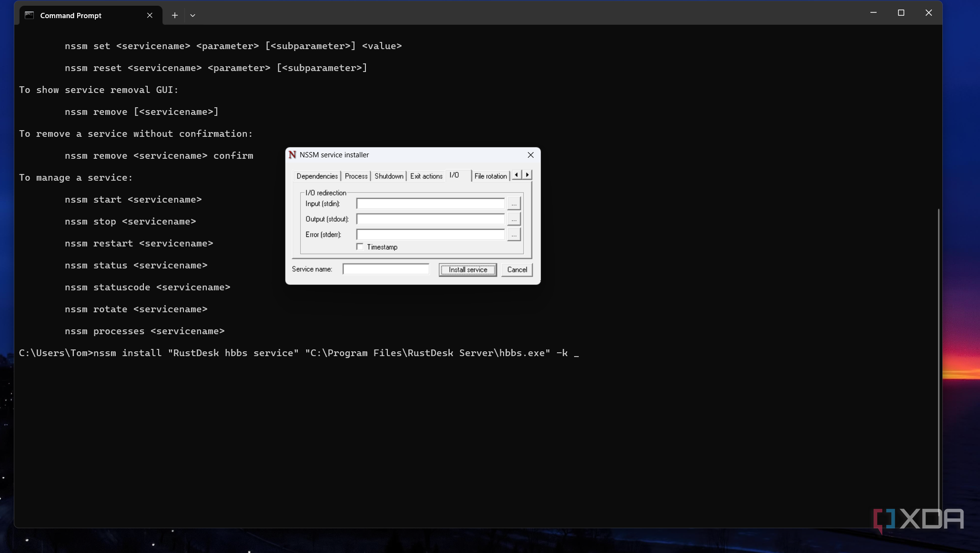Open the Shutdown tab
The image size is (980, 553).
(x=389, y=176)
